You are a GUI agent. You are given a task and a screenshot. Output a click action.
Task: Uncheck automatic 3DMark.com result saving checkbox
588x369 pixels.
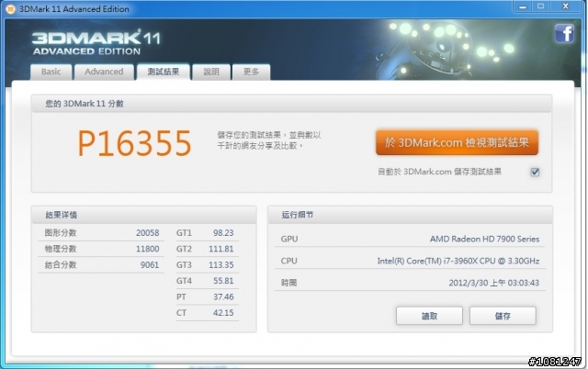tap(535, 172)
